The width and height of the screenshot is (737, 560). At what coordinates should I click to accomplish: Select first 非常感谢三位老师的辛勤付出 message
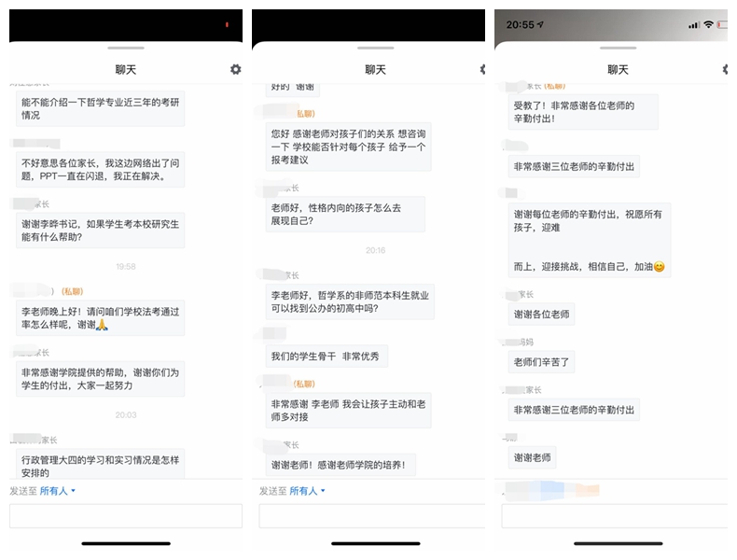pos(574,166)
